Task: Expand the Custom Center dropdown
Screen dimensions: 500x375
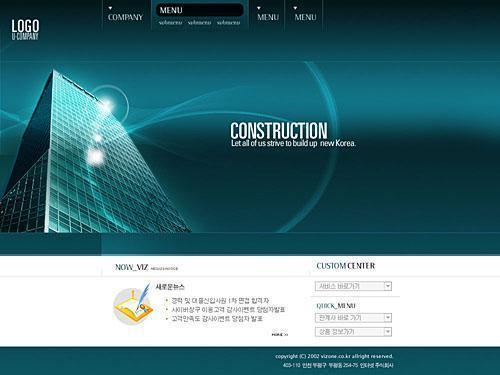Action: pos(353,286)
